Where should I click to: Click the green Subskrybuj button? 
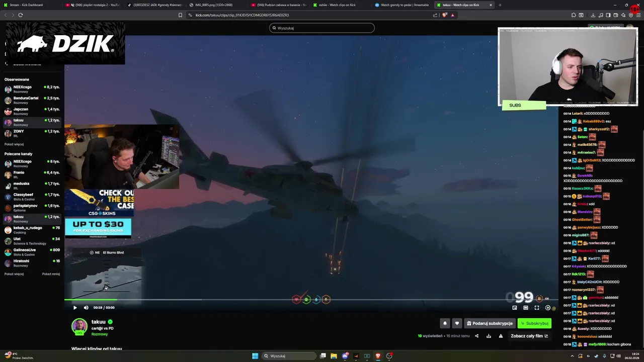click(535, 323)
